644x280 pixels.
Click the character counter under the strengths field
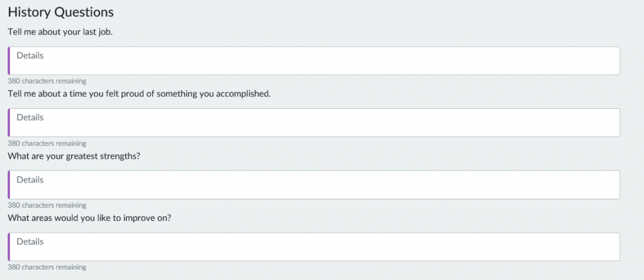(47, 205)
